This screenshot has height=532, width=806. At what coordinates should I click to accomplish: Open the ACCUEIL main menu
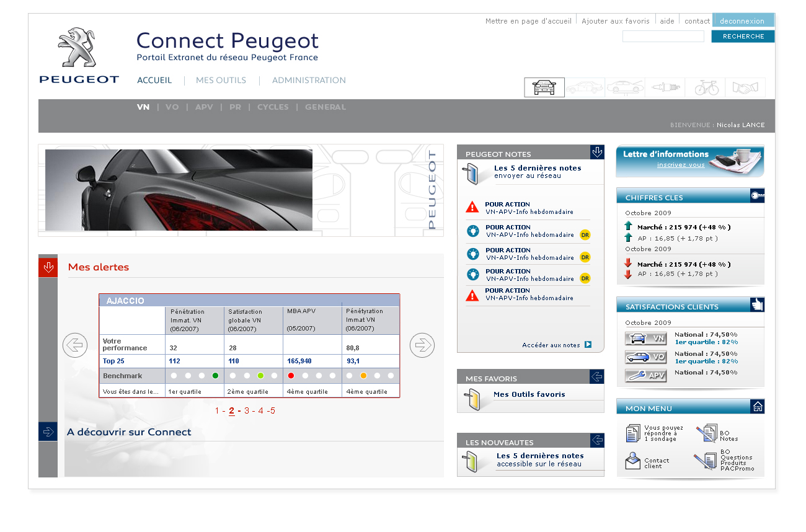pyautogui.click(x=154, y=80)
